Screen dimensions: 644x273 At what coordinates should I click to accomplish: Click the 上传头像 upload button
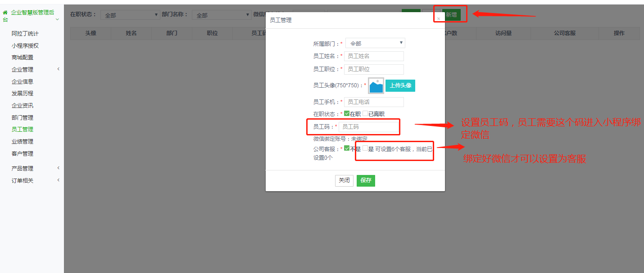coord(400,85)
